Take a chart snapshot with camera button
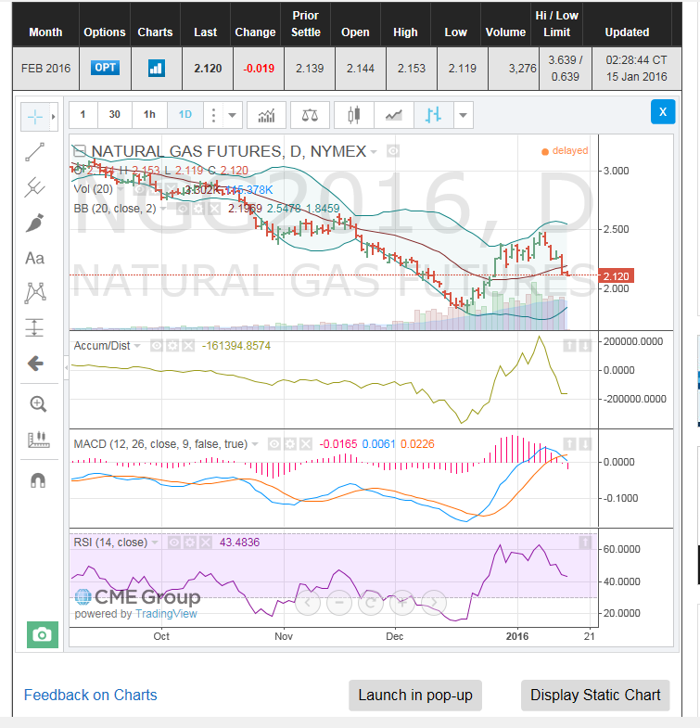This screenshot has height=728, width=700. [x=42, y=634]
